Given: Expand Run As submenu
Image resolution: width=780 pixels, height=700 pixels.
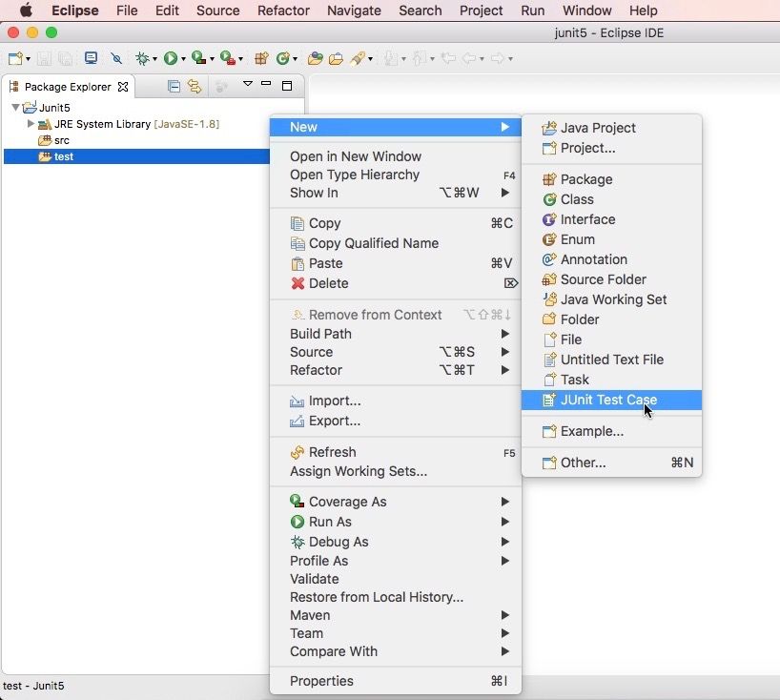Looking at the screenshot, I should point(396,522).
